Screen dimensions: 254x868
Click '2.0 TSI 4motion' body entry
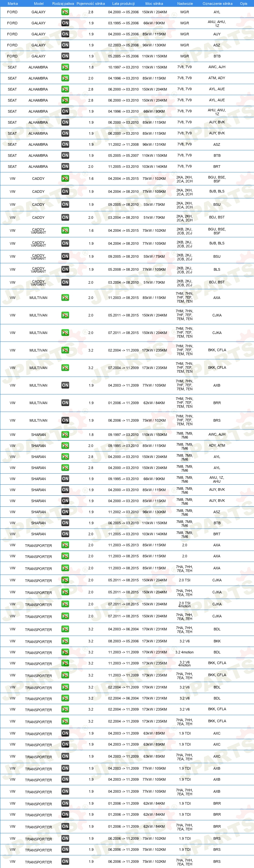tap(184, 604)
